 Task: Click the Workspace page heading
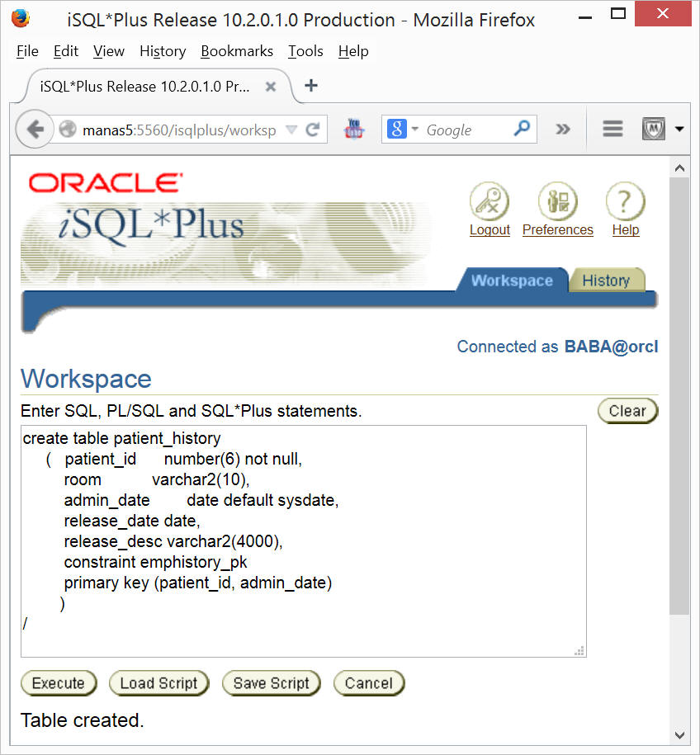(x=86, y=379)
